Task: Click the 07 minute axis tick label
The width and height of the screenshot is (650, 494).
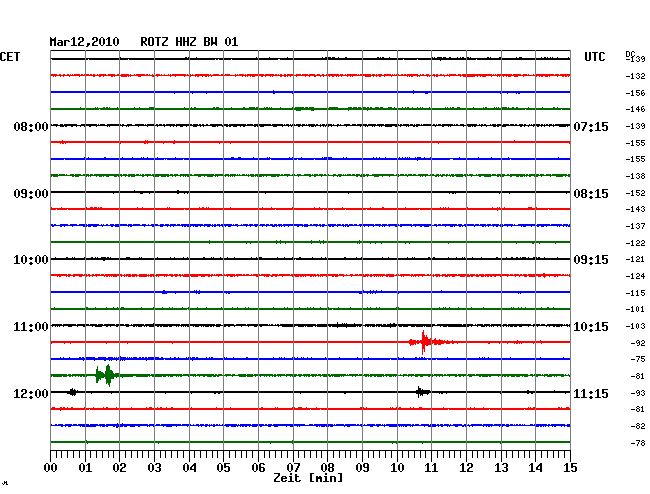Action: coord(293,468)
